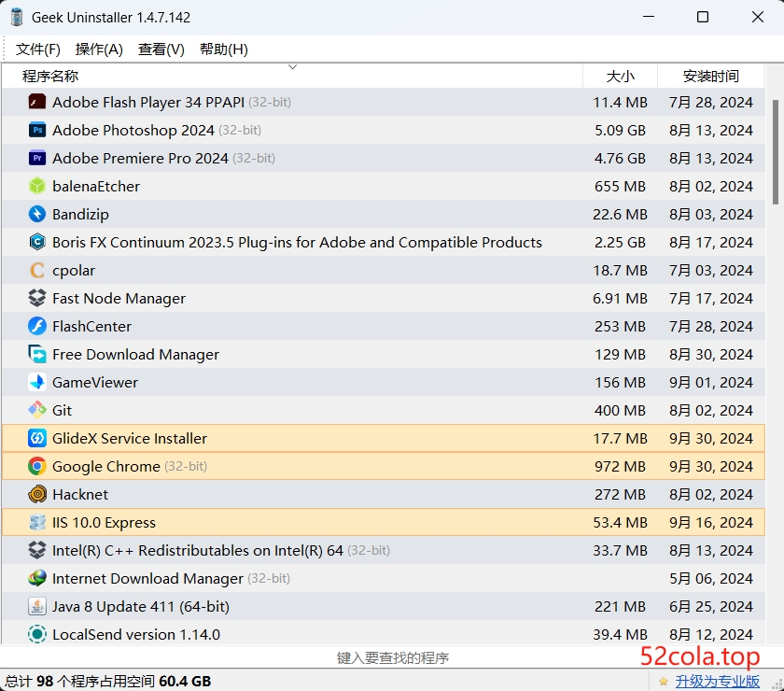Open the 操作(A) menu
Image resolution: width=784 pixels, height=691 pixels.
(99, 49)
